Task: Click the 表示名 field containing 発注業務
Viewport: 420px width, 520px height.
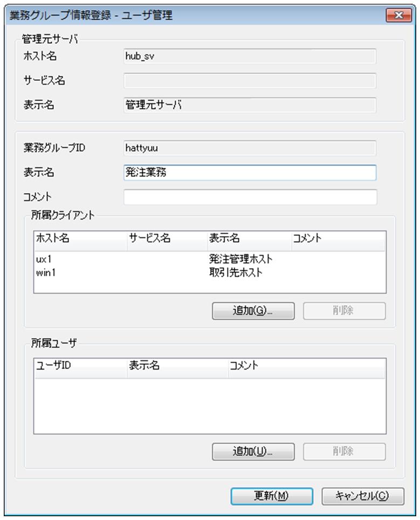Action: click(x=250, y=173)
